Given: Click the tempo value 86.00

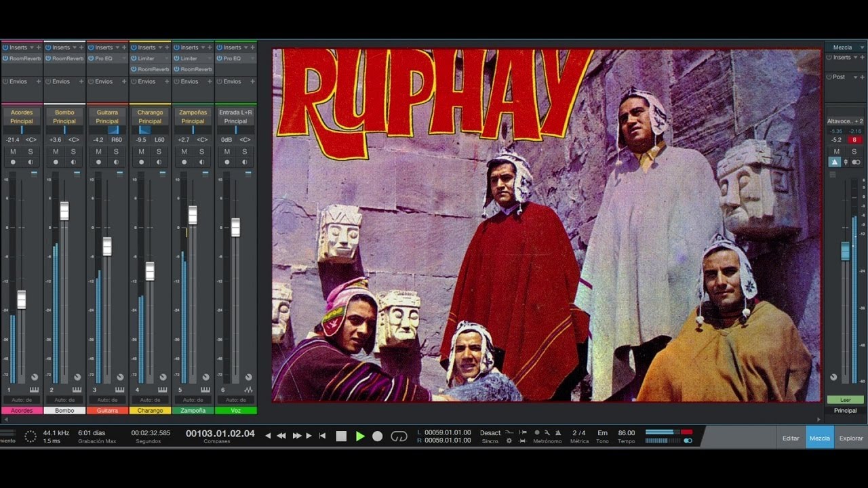Looking at the screenshot, I should pos(627,432).
